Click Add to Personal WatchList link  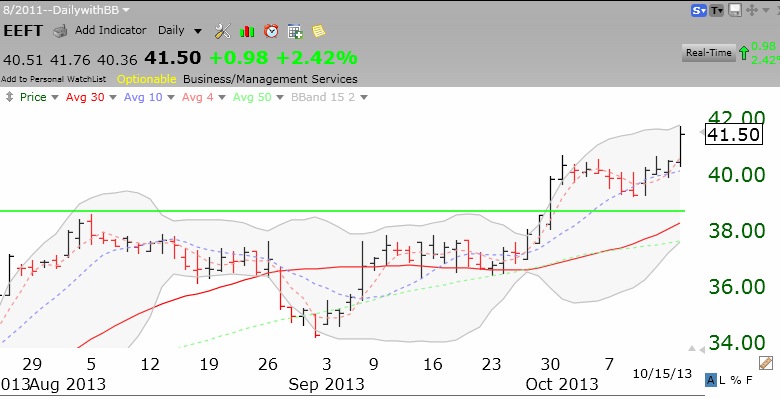54,79
